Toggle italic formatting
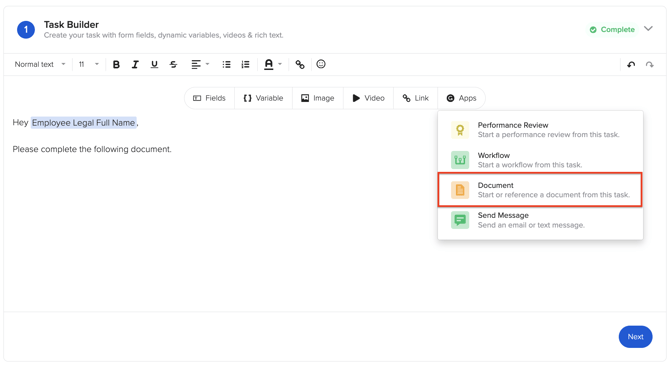This screenshot has height=366, width=670. (x=135, y=64)
